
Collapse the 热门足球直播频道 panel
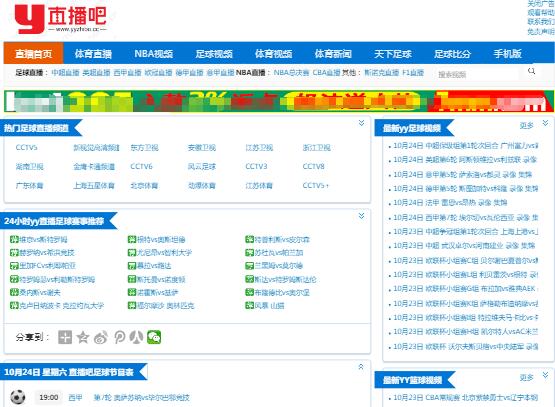coord(361,123)
